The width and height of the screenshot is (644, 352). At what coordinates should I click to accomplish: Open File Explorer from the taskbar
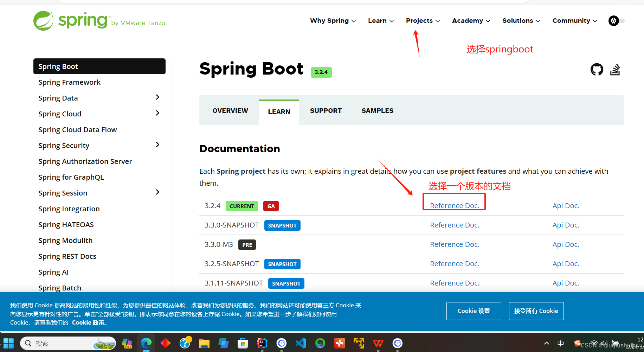click(204, 343)
